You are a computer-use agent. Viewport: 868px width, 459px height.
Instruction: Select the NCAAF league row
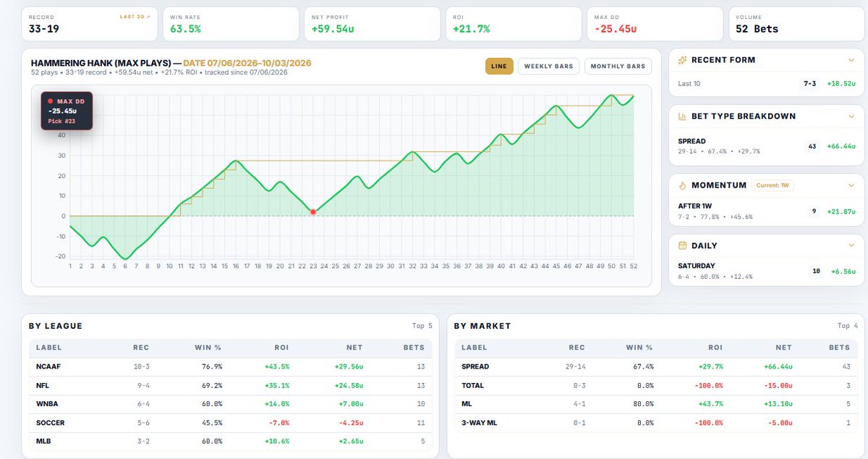[x=230, y=367]
